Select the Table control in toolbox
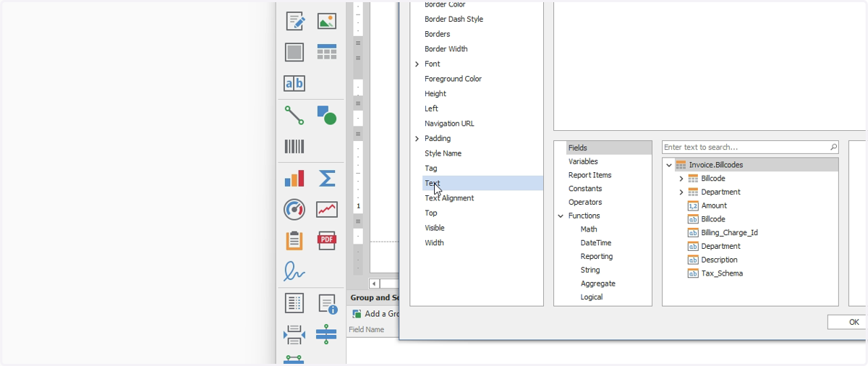 (x=327, y=52)
